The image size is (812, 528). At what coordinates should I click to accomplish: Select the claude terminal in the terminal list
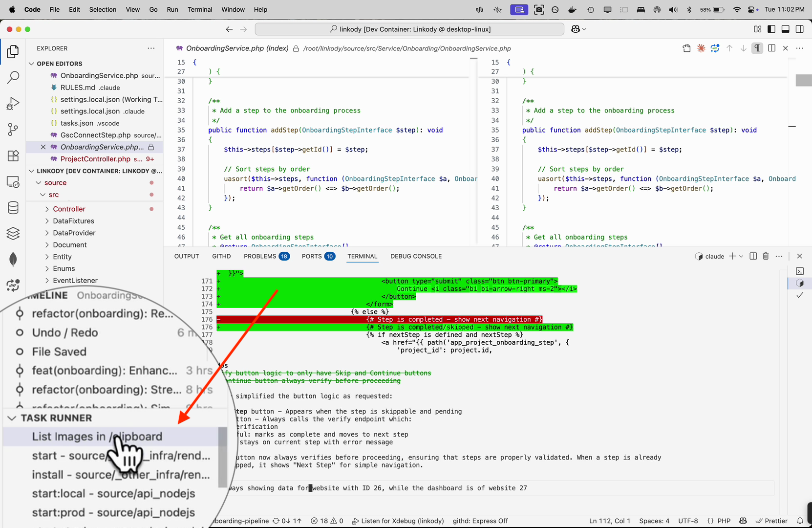coord(800,283)
